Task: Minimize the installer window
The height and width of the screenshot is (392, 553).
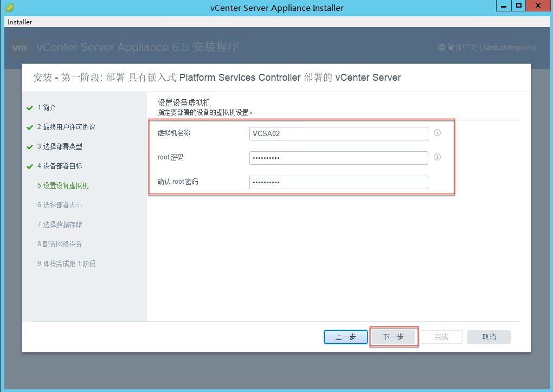Action: 504,5
